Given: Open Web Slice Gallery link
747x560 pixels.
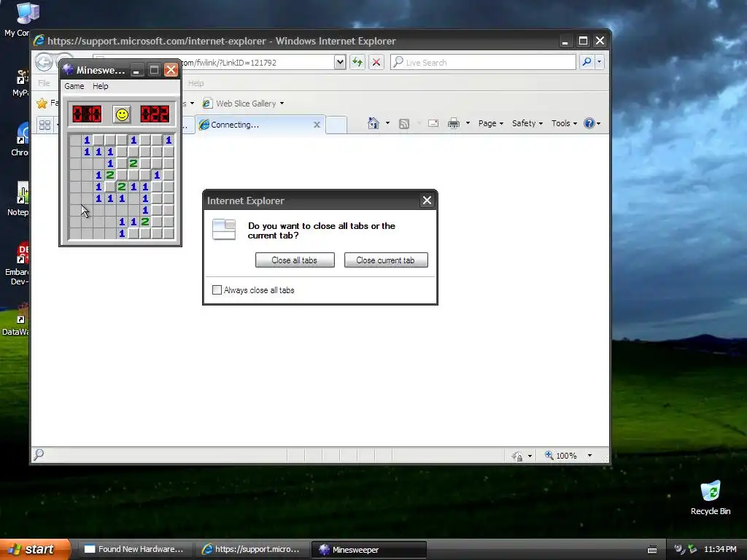Looking at the screenshot, I should pyautogui.click(x=239, y=104).
